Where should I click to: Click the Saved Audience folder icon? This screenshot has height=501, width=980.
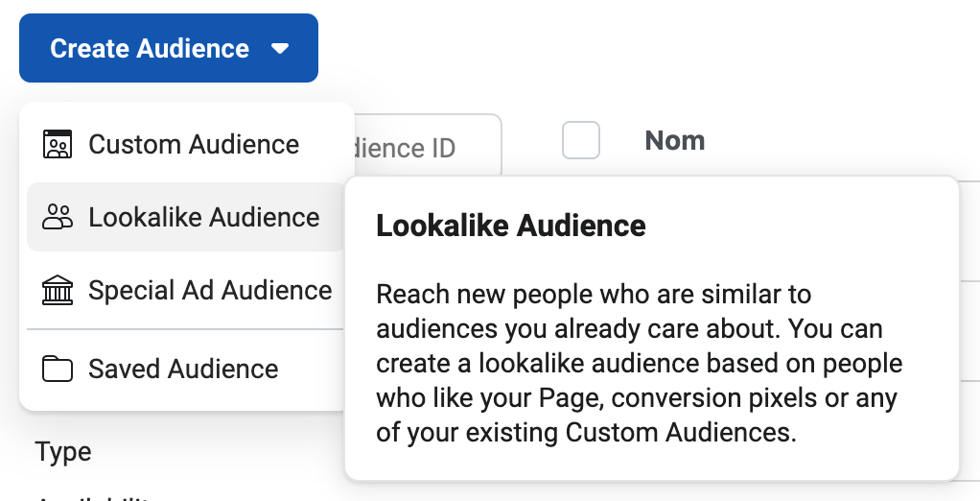pyautogui.click(x=58, y=370)
